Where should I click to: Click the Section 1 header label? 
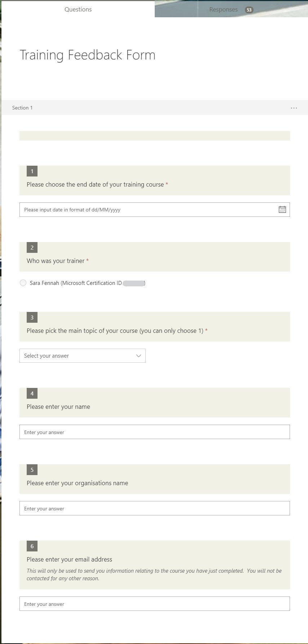pos(22,108)
